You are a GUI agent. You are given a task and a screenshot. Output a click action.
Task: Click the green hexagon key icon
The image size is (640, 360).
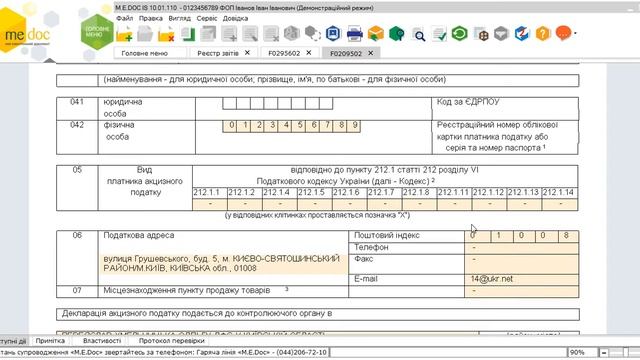coord(396,34)
